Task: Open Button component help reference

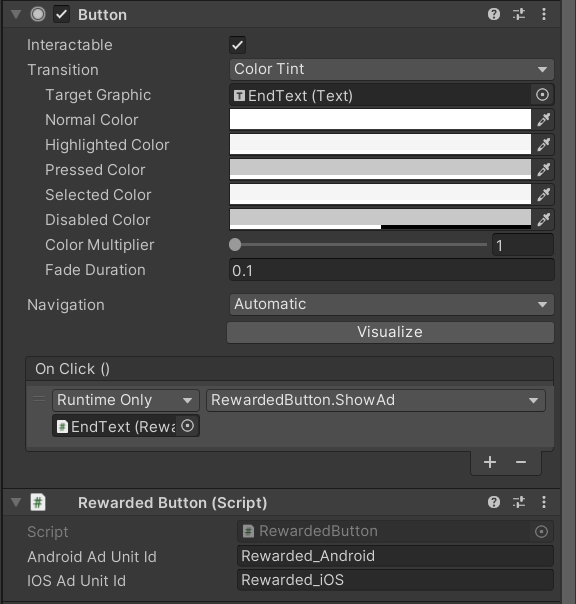Action: [494, 15]
